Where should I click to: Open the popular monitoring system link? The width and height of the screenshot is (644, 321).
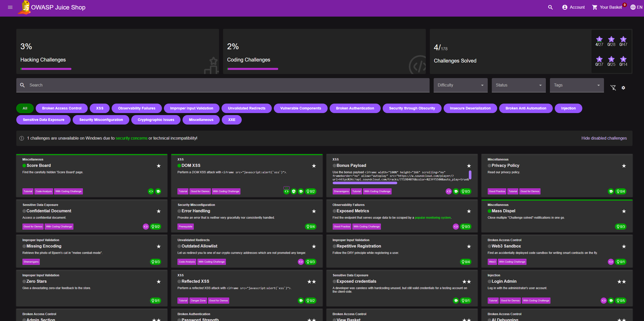[x=433, y=218]
